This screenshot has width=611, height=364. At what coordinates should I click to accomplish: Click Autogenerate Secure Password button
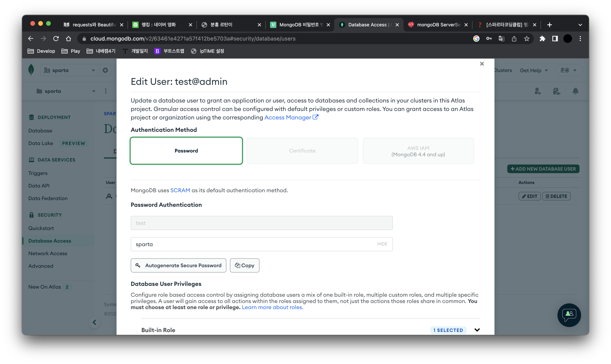[x=178, y=265]
